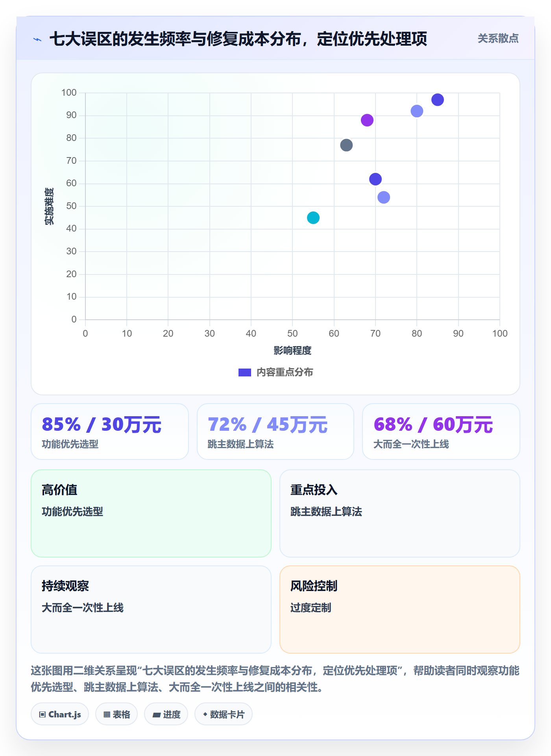Click 跳主数据上算法 in 重点投入 card
The image size is (551, 756).
click(x=326, y=511)
